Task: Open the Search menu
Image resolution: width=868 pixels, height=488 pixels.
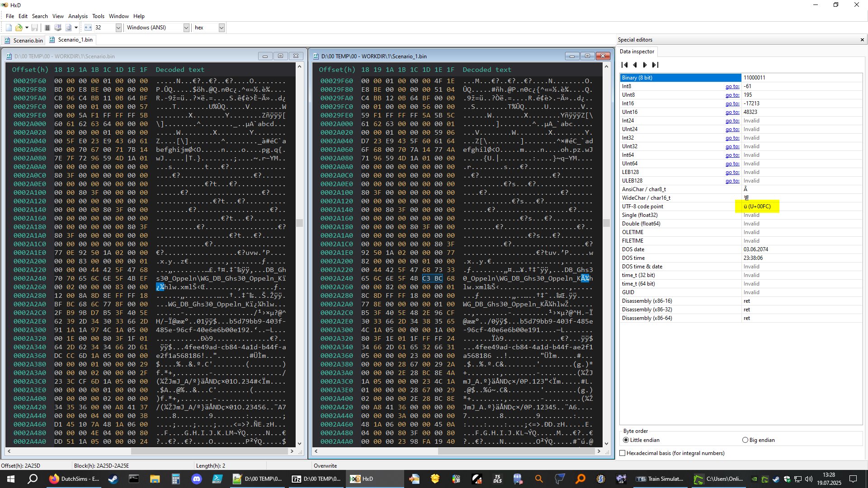Action: pos(40,16)
